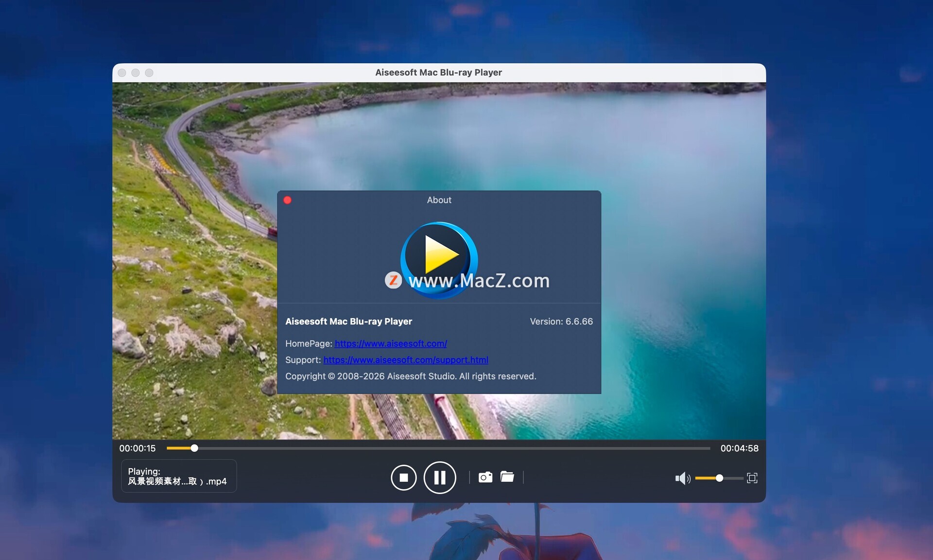Click the Playing file name label
933x560 pixels.
(x=178, y=476)
